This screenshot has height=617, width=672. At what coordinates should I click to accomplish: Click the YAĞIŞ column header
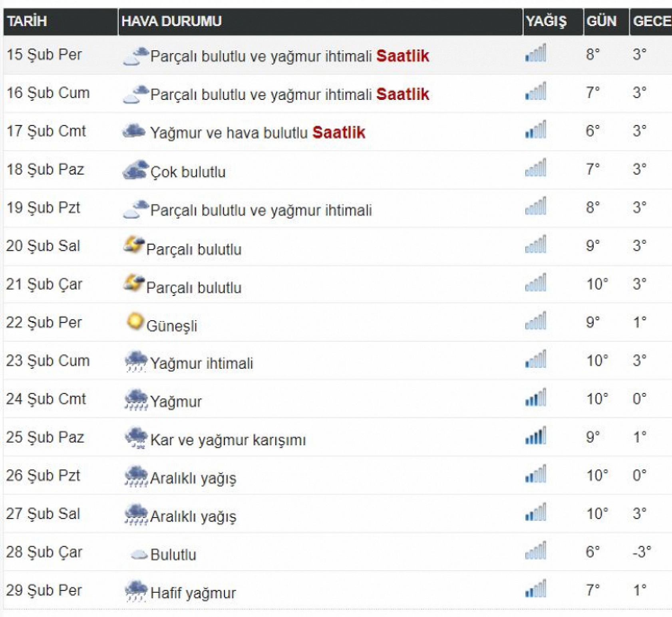pos(546,21)
